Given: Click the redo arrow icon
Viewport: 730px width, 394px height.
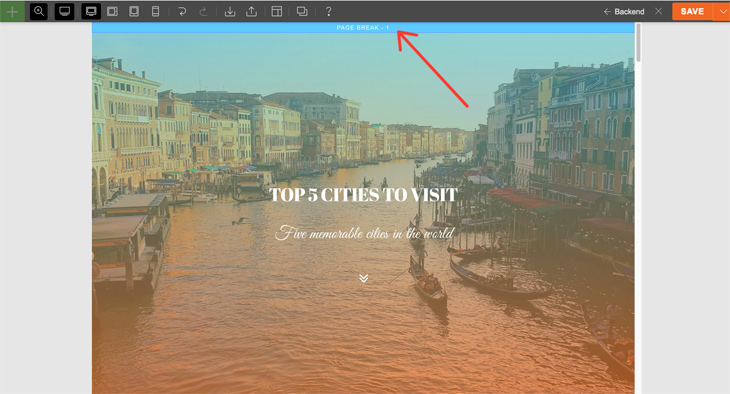Looking at the screenshot, I should [203, 11].
